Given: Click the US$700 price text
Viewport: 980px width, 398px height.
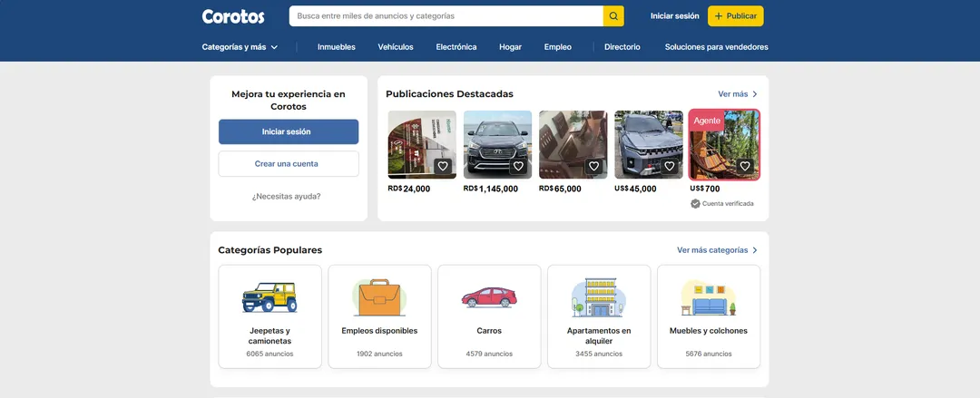Looking at the screenshot, I should (705, 189).
